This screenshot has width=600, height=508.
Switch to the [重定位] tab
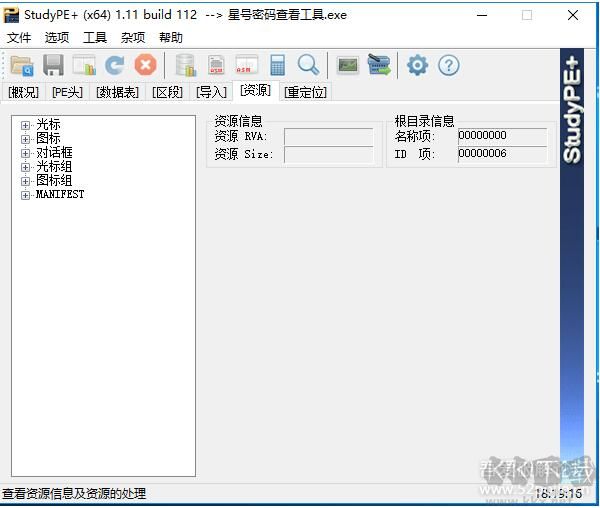tap(305, 92)
